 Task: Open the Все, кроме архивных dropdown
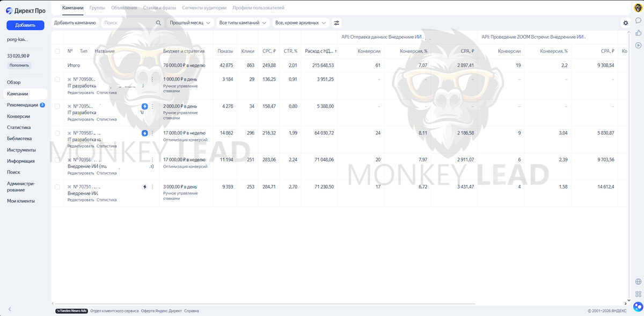(x=302, y=23)
